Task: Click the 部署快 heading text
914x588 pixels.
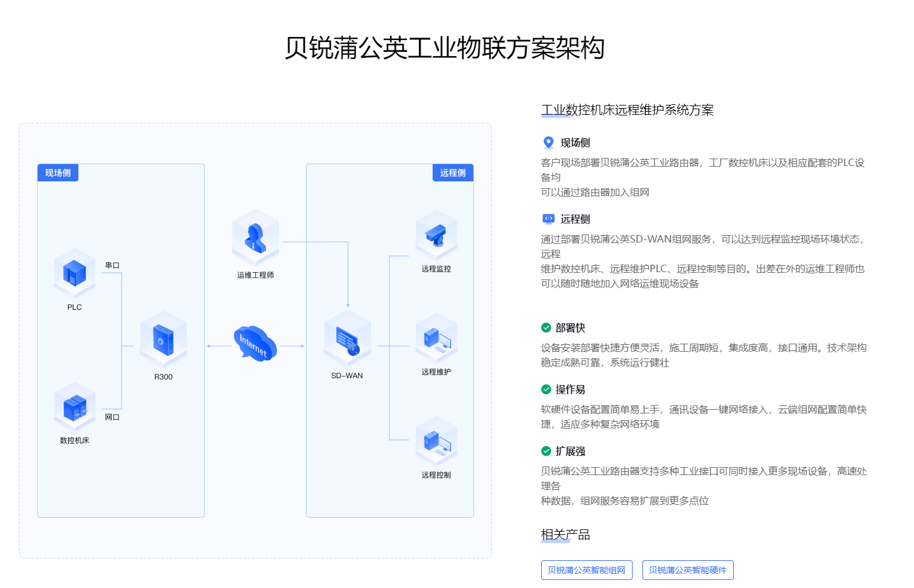Action: click(570, 328)
